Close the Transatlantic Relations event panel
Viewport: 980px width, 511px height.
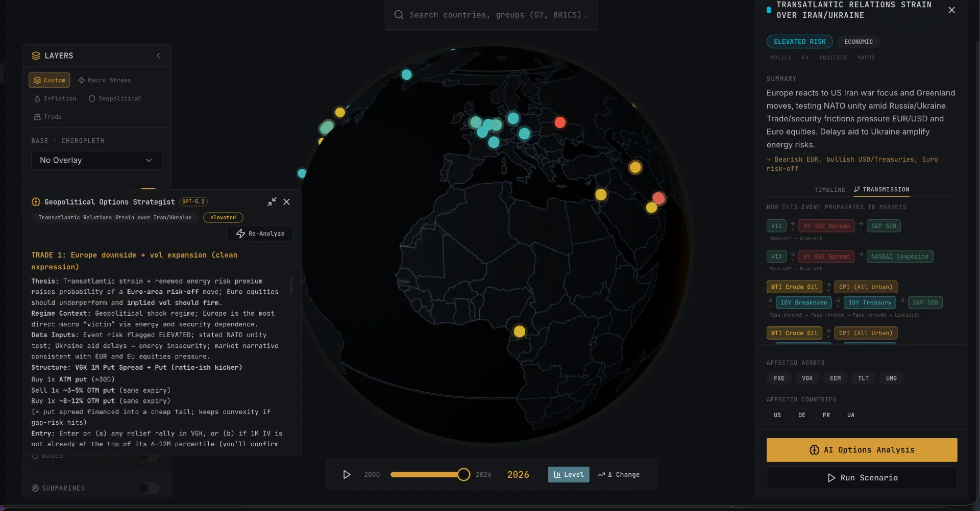tap(951, 10)
